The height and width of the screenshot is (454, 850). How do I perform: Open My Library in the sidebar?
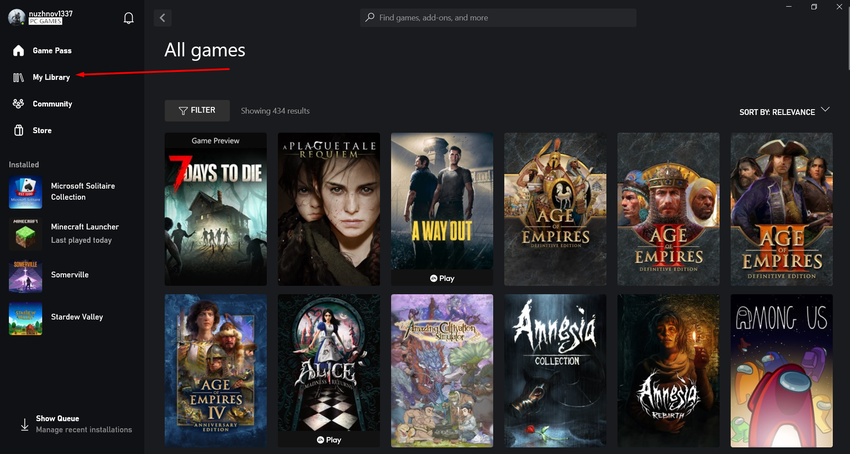tap(50, 77)
